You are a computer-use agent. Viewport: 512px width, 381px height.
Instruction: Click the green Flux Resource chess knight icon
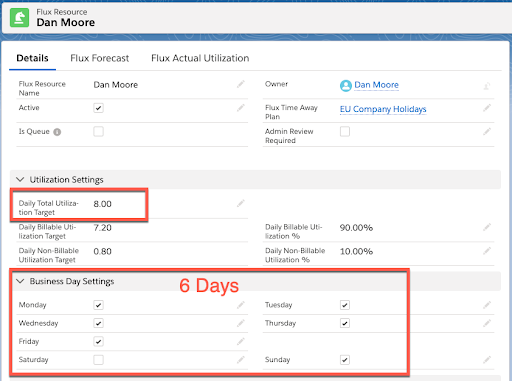click(x=19, y=18)
